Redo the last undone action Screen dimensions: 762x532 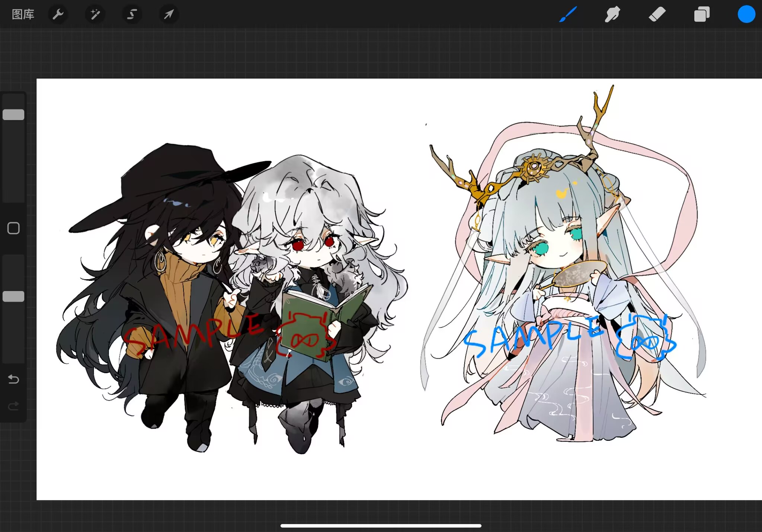click(x=13, y=406)
